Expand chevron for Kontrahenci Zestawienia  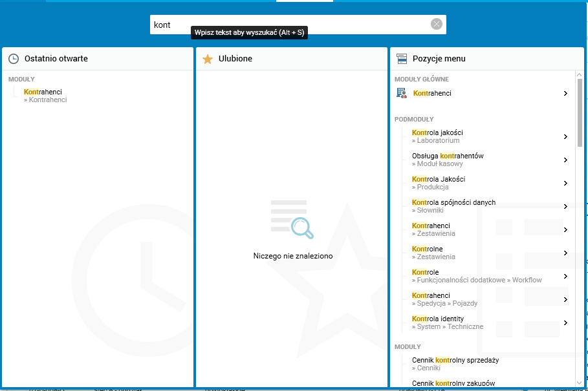coord(565,229)
